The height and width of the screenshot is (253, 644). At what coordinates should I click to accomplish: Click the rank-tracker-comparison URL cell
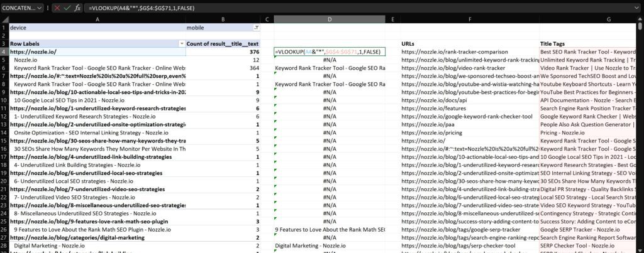[x=470, y=51]
